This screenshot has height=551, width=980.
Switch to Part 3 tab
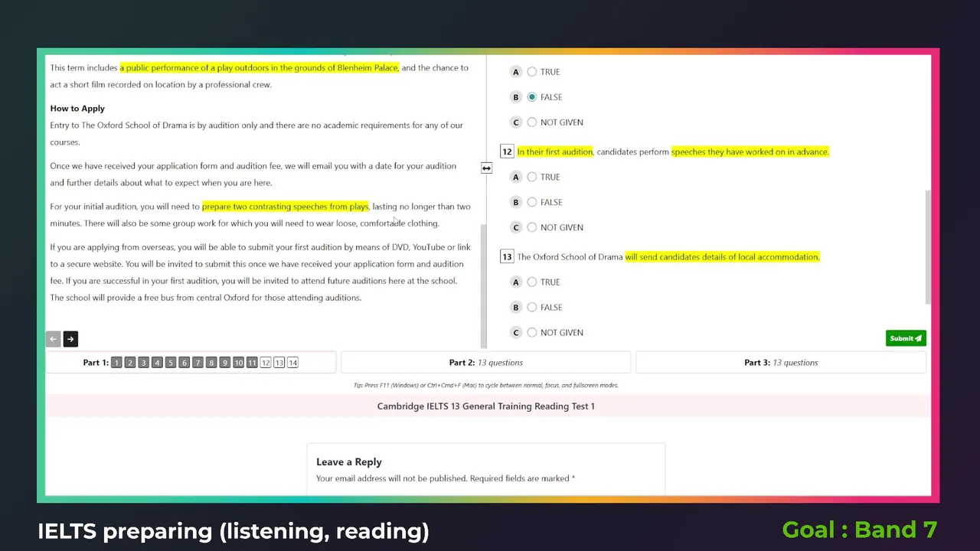[781, 363]
